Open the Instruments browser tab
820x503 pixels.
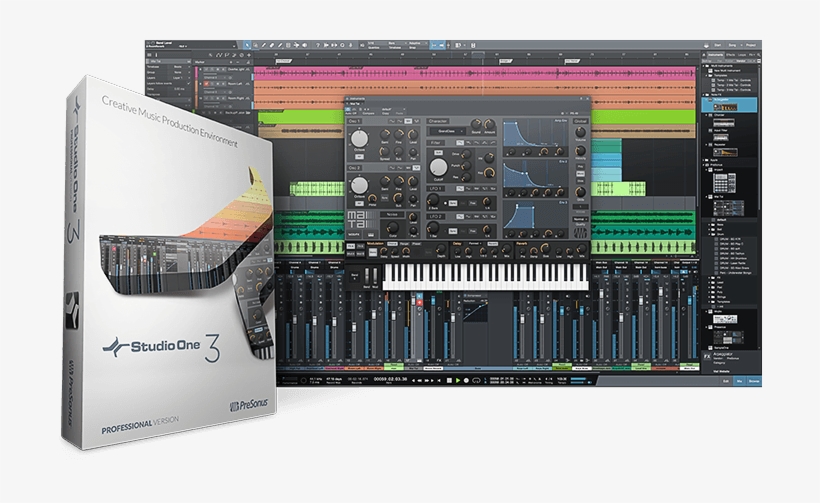[715, 54]
